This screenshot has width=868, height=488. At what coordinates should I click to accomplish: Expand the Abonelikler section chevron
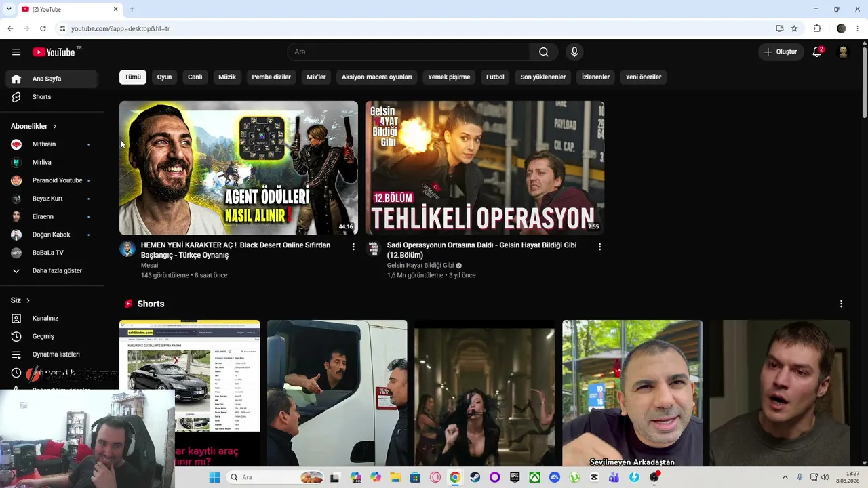tap(55, 127)
